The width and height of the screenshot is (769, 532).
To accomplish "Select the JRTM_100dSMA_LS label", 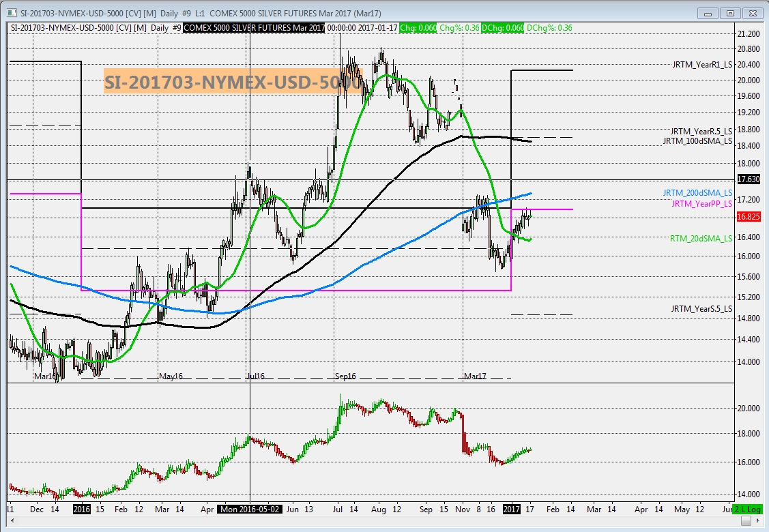I will [697, 141].
